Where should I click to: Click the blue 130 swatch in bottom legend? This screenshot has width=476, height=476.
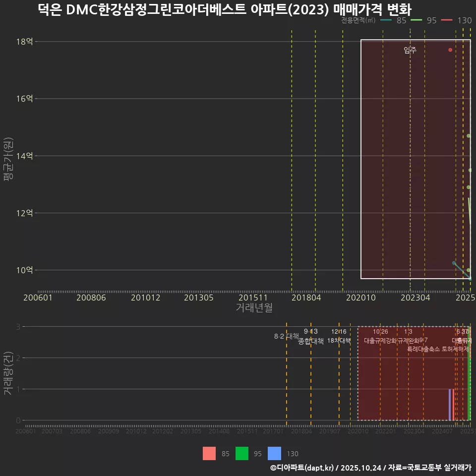coord(274,454)
